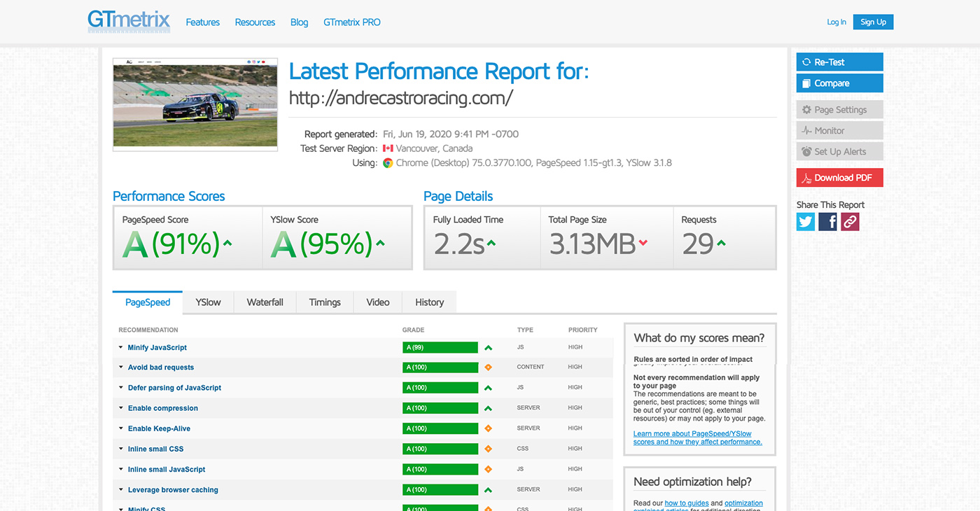Open 'Learn more about PageSpeed/YSlow scores' link
The image size is (980, 511).
pos(697,437)
